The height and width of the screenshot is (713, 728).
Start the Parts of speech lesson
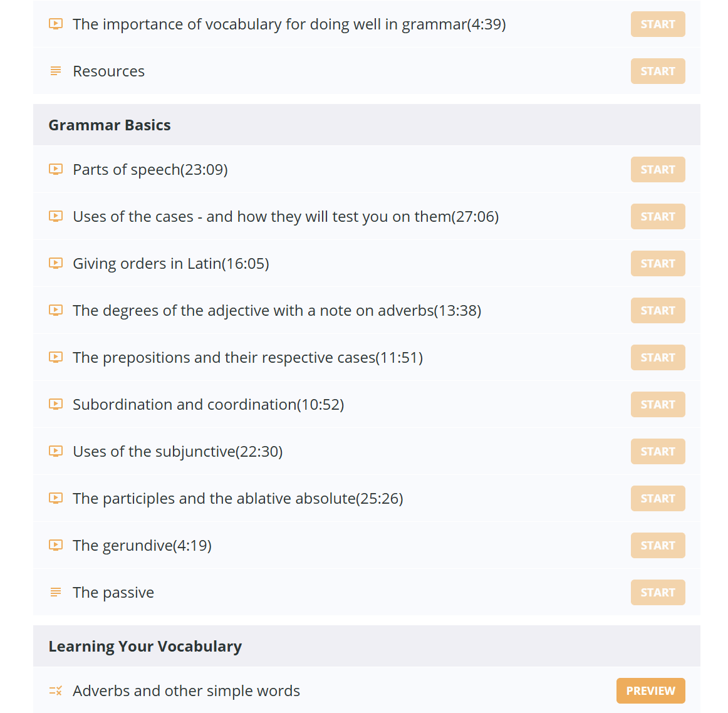[657, 169]
